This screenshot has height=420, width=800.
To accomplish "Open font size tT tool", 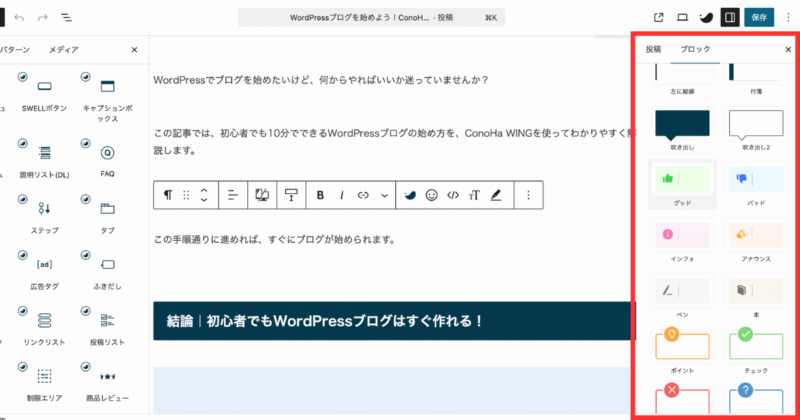I will (x=474, y=195).
